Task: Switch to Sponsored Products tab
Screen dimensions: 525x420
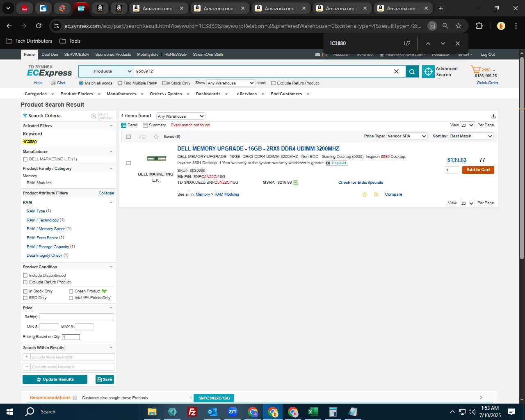Action: pos(113,55)
